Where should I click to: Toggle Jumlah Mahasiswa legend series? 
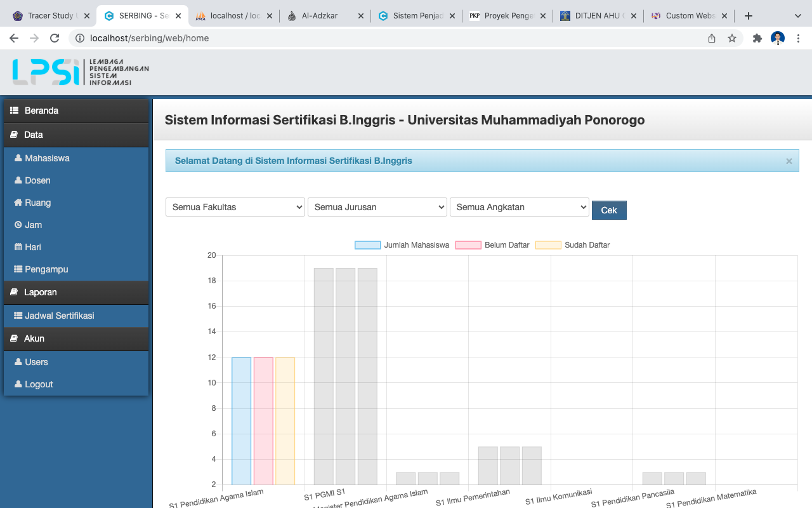[402, 245]
